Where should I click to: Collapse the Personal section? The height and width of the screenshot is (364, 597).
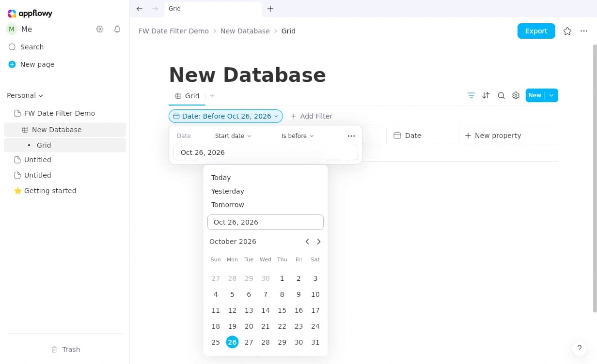[25, 95]
